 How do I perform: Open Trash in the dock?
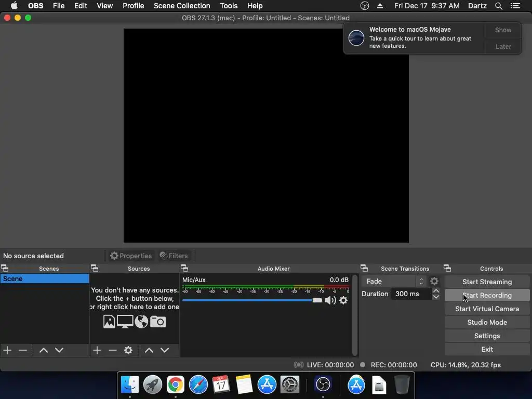tap(402, 385)
